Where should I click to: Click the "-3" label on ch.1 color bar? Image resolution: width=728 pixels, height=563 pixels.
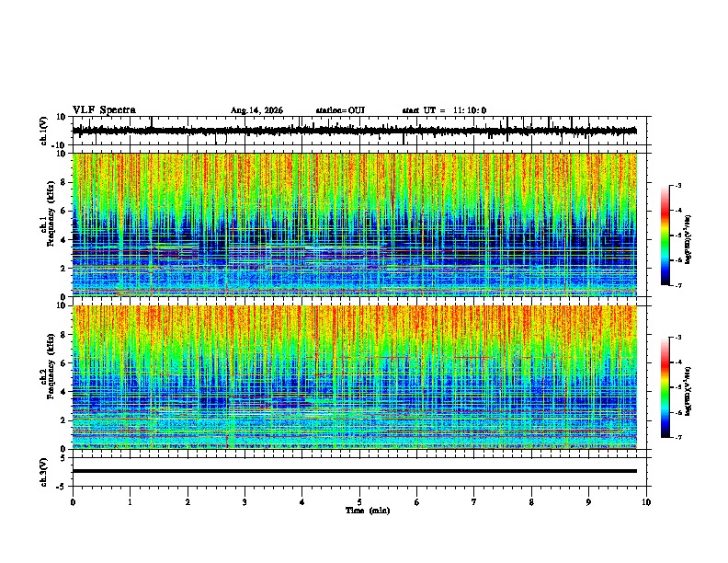coord(677,185)
